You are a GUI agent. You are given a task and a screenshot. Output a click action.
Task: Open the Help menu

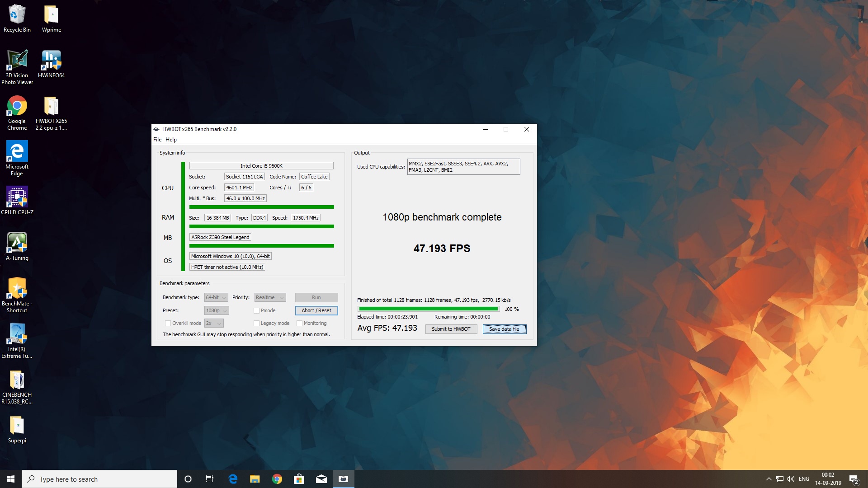coord(171,140)
